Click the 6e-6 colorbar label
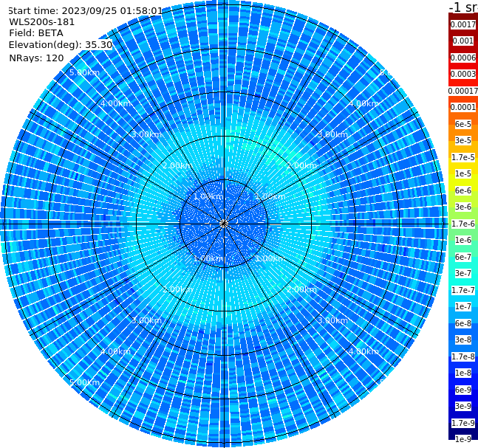 point(463,190)
